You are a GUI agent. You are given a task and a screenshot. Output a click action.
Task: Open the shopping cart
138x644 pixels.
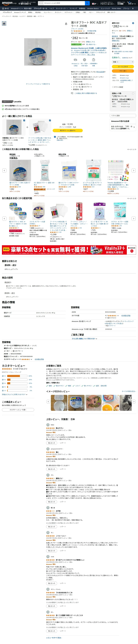click(131, 3)
